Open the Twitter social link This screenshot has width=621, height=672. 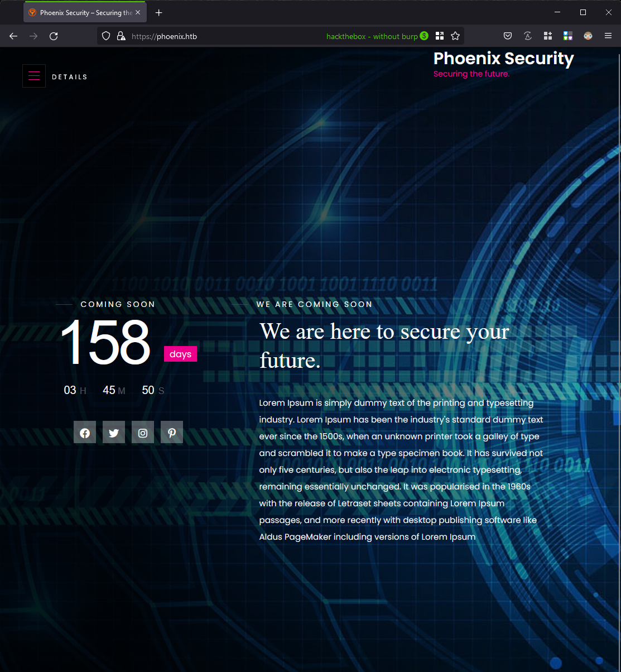(114, 433)
